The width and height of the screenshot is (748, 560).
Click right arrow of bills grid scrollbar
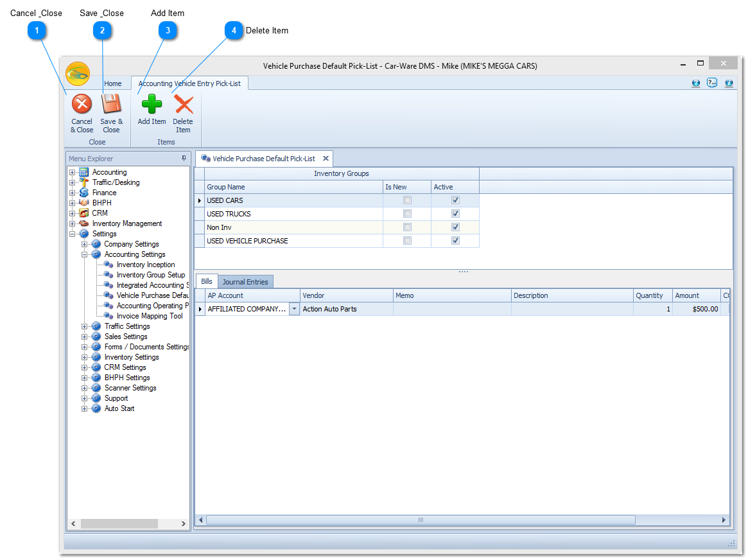724,520
